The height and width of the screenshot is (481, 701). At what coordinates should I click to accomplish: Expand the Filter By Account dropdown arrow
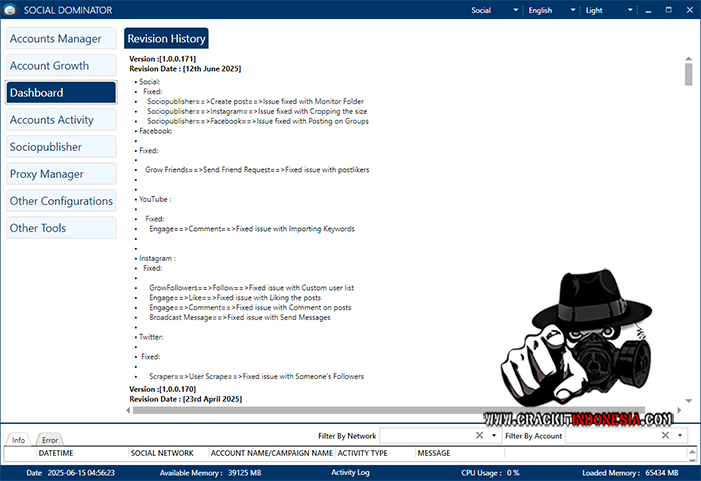click(x=681, y=436)
